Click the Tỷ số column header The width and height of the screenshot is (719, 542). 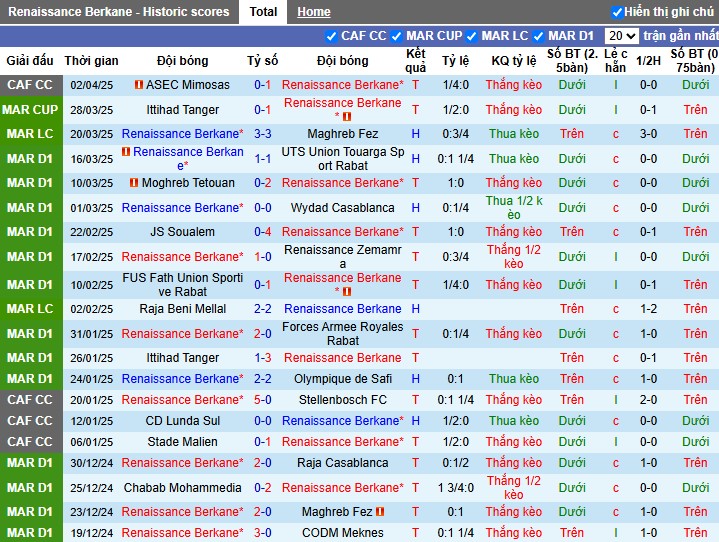tap(263, 61)
